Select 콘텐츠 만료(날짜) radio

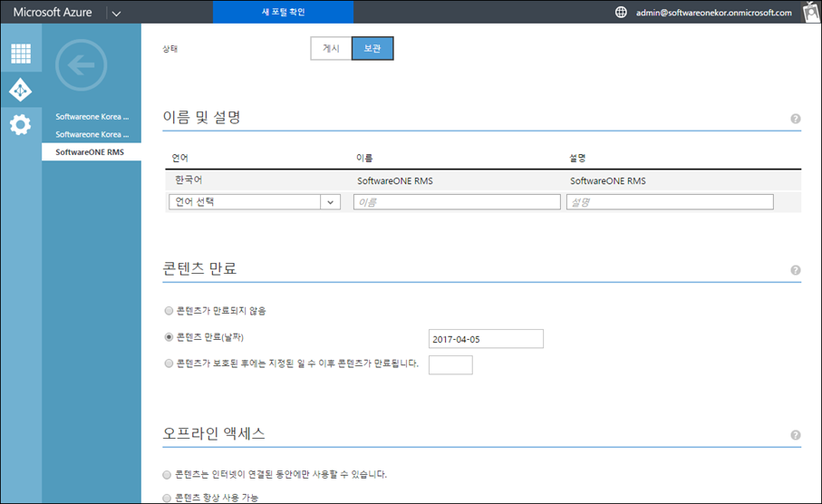pyautogui.click(x=169, y=336)
